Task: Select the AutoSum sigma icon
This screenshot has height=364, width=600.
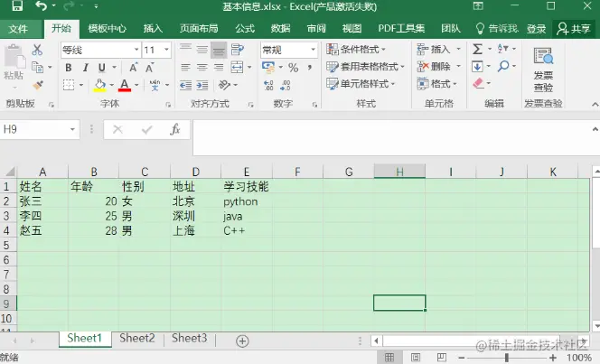Action: click(477, 49)
